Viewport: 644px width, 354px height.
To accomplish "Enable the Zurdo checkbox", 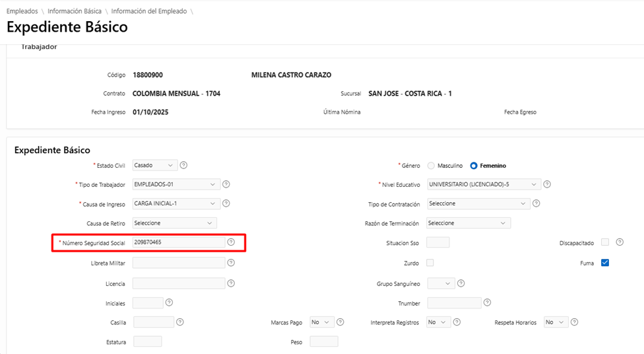I will pyautogui.click(x=430, y=263).
